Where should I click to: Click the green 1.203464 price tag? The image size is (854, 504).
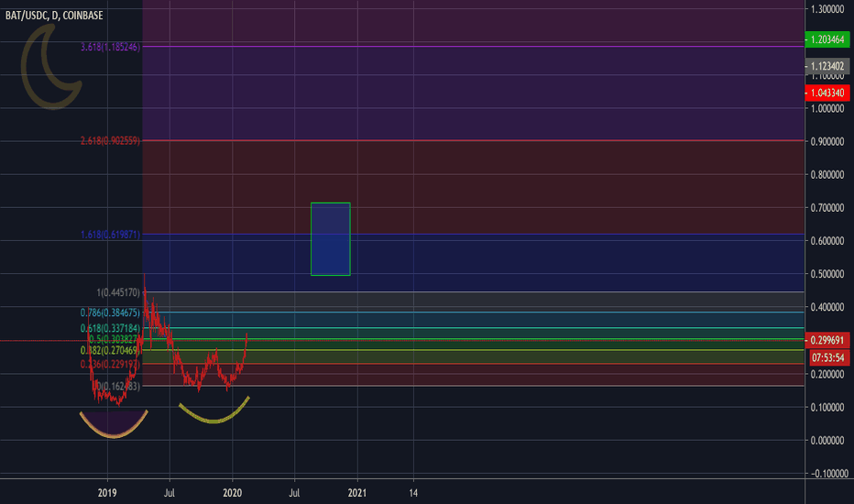tap(827, 39)
